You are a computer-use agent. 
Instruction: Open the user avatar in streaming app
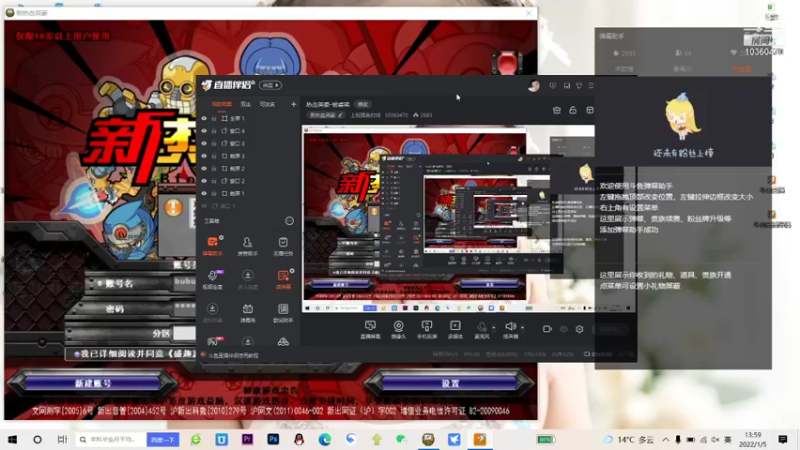(534, 86)
